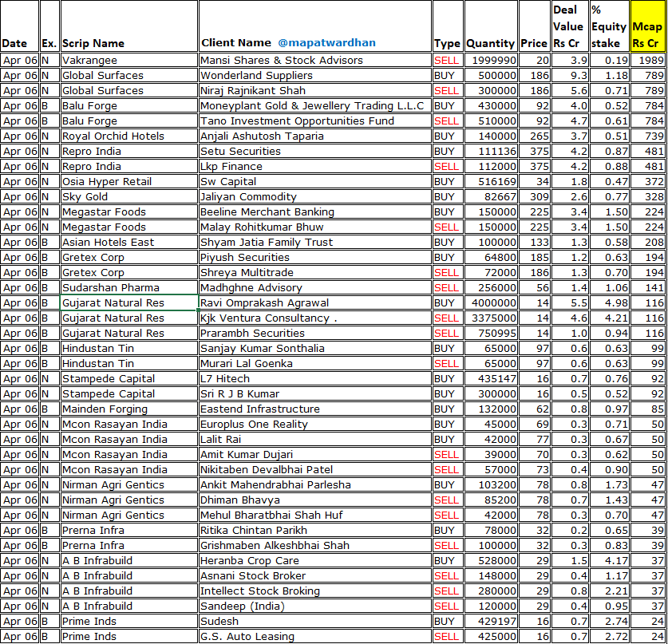Click Sudesh client cell
The width and height of the screenshot is (668, 644).
click(x=314, y=622)
